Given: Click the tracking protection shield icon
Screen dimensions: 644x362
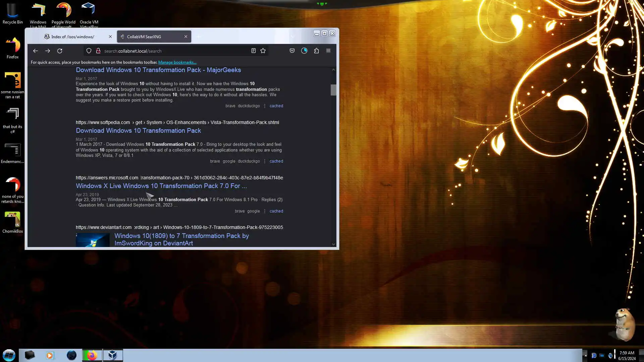Looking at the screenshot, I should pyautogui.click(x=89, y=51).
